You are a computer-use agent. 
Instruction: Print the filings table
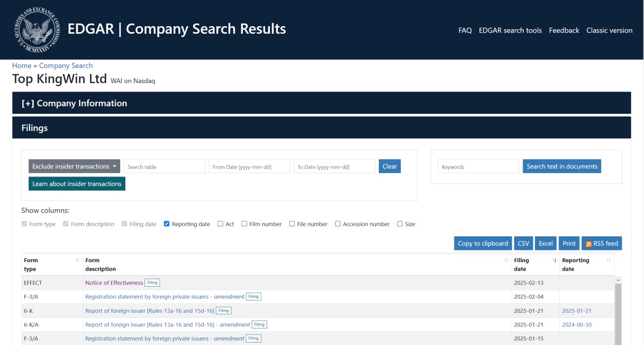tap(569, 243)
